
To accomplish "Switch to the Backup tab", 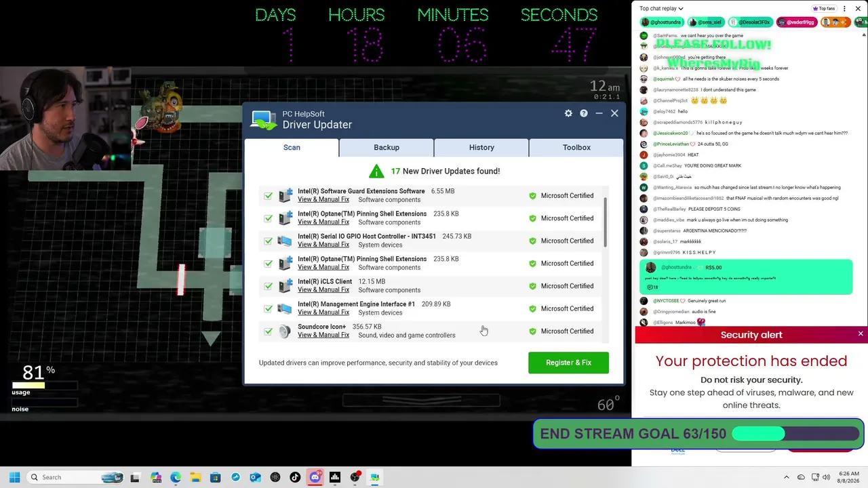I will click(387, 147).
